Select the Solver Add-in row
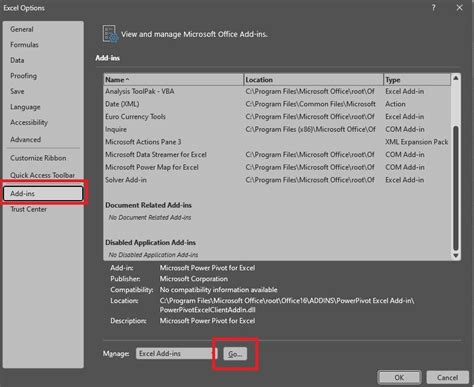Screen dimensions: 474x387 277,180
